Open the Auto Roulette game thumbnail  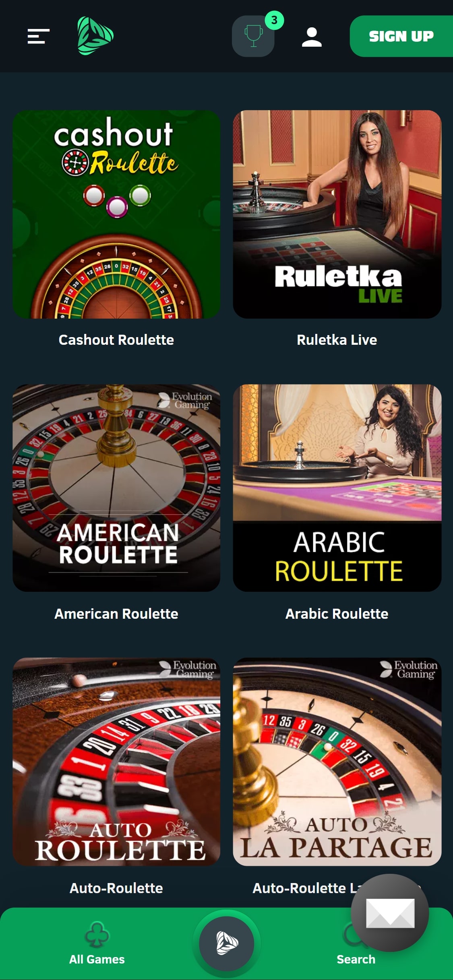(x=116, y=762)
